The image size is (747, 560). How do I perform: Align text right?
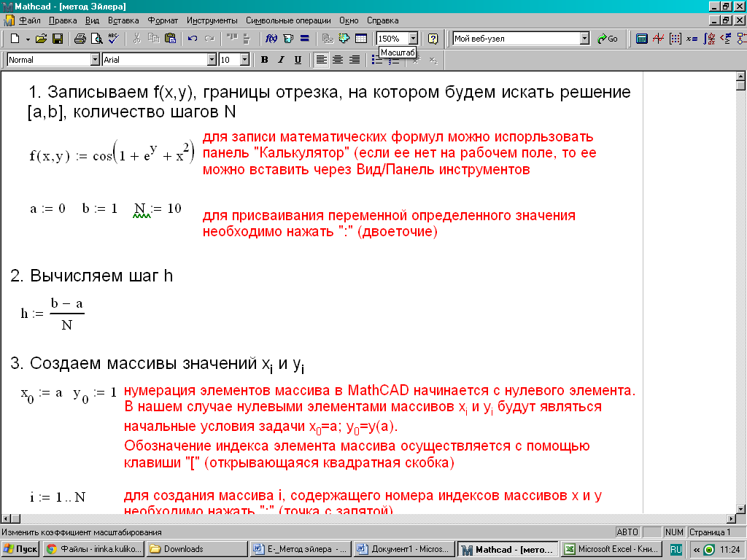[x=355, y=60]
